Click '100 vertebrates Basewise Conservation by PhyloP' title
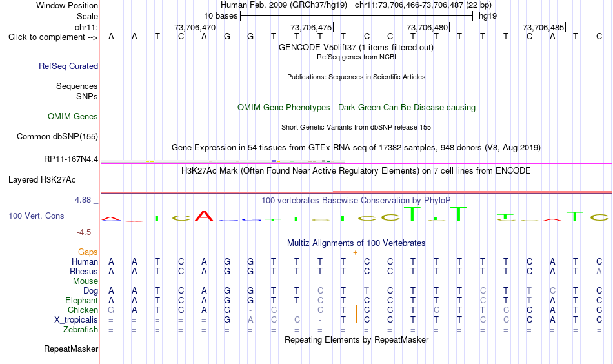 click(356, 201)
